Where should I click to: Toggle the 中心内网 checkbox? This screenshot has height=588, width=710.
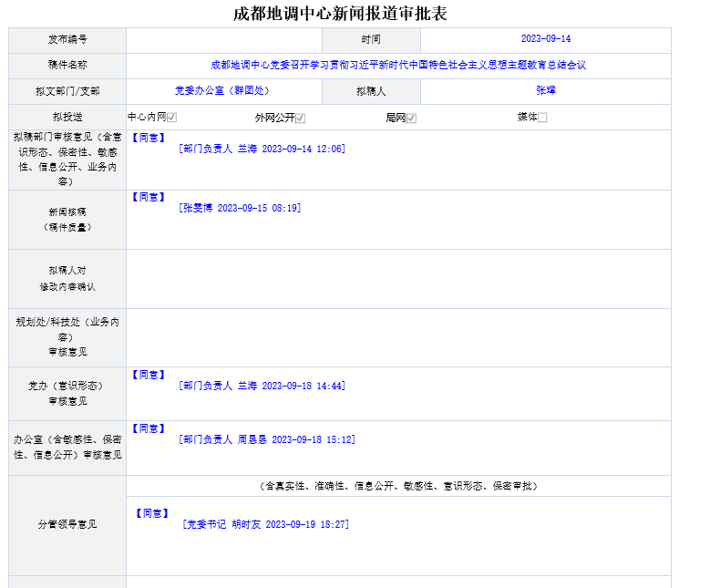click(171, 118)
